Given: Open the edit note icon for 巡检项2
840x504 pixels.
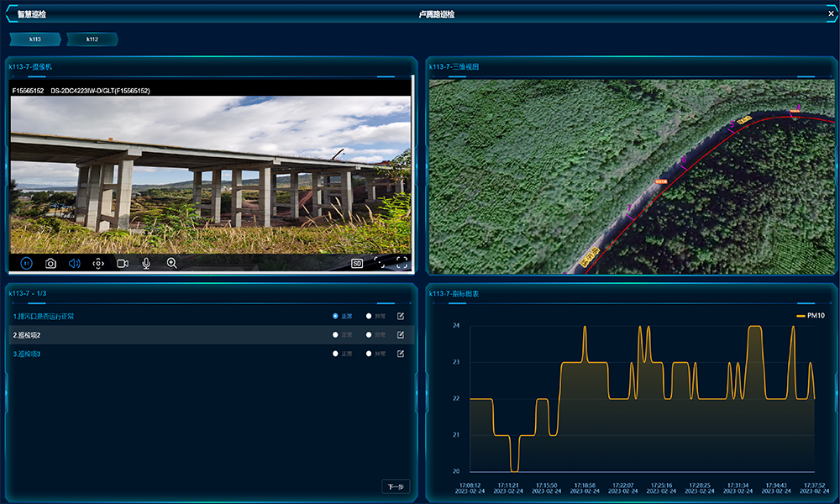Looking at the screenshot, I should (401, 335).
